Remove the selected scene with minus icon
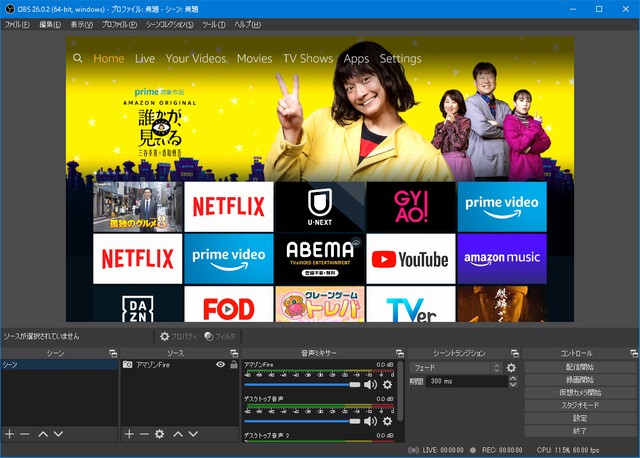Viewport: 640px width, 458px height. [24, 434]
